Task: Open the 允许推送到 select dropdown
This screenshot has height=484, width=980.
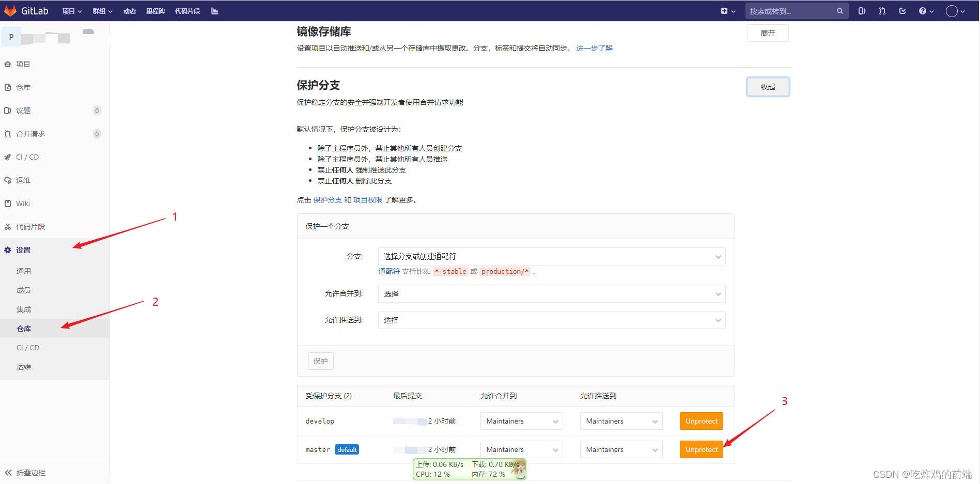Action: pyautogui.click(x=552, y=320)
